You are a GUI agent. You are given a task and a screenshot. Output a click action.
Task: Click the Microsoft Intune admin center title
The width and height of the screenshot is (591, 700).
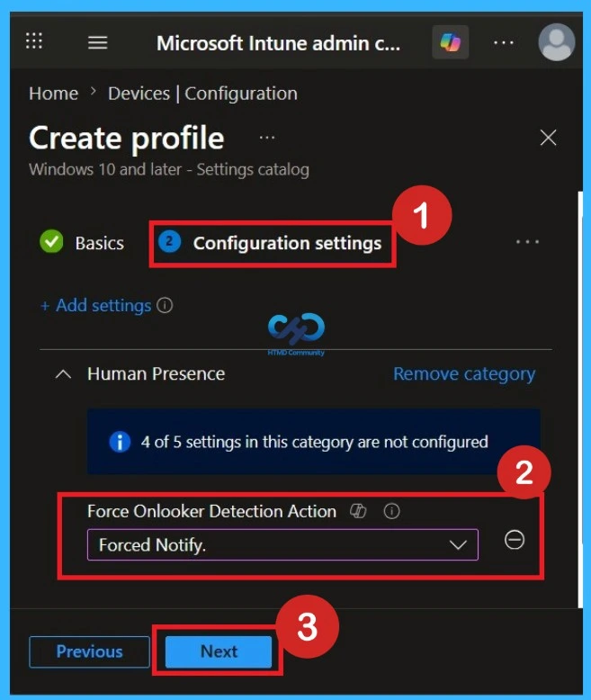click(278, 43)
